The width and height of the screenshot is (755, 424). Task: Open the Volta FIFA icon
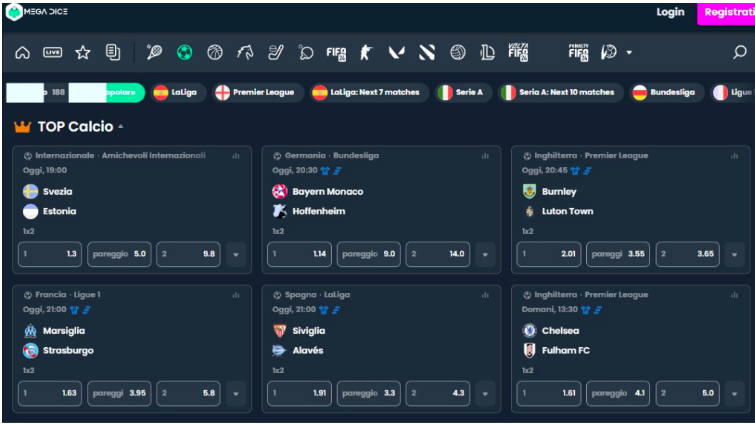click(x=518, y=52)
